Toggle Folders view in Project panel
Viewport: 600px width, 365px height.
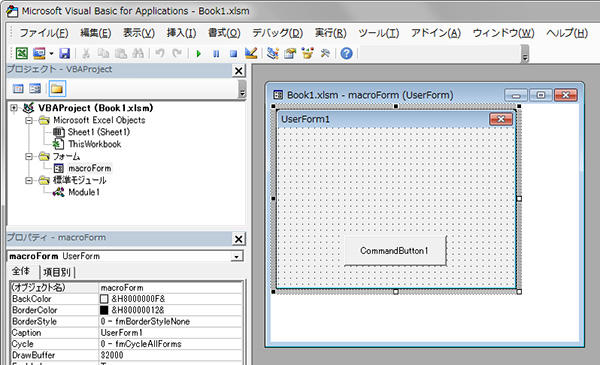57,89
